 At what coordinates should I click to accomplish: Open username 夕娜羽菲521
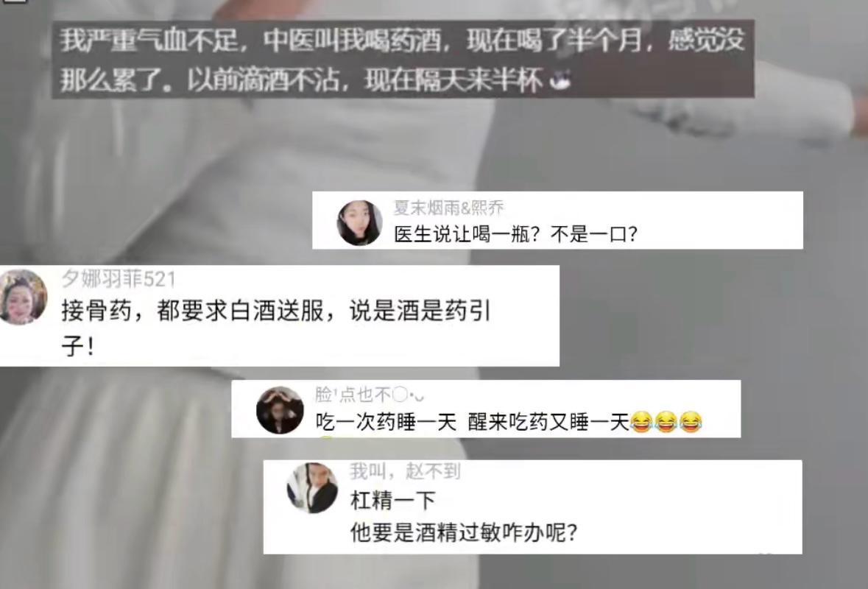pyautogui.click(x=119, y=279)
